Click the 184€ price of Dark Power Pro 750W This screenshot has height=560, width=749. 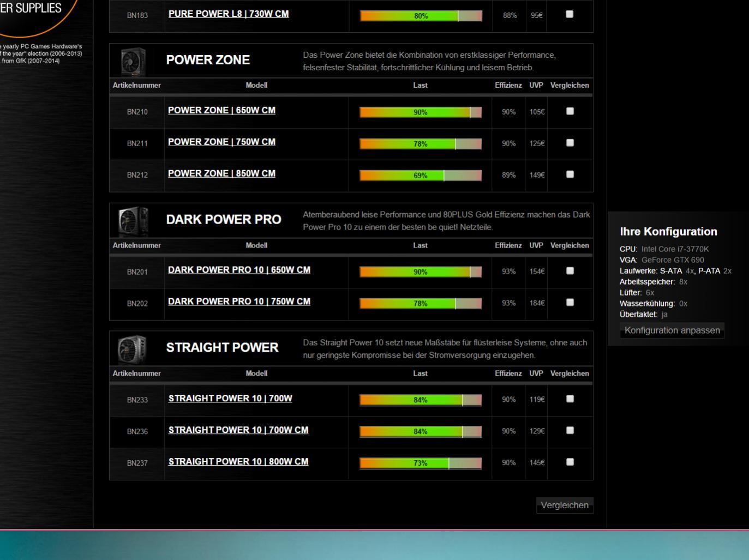537,303
